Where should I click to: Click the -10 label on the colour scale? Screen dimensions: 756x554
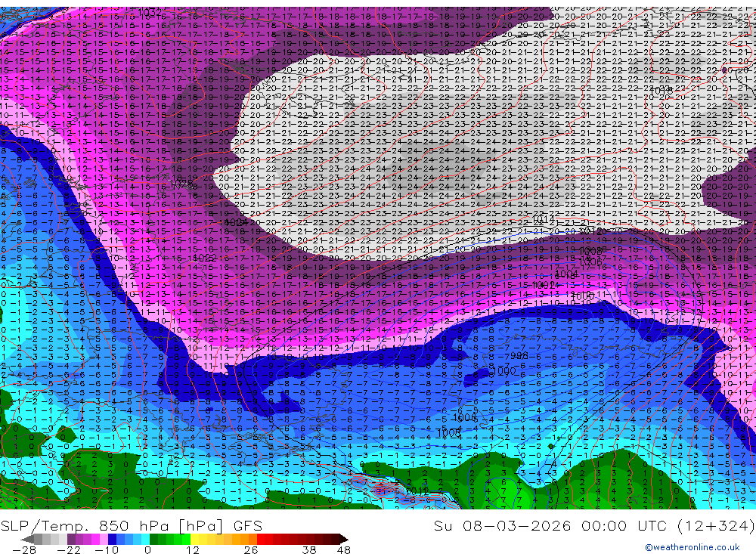point(107,550)
